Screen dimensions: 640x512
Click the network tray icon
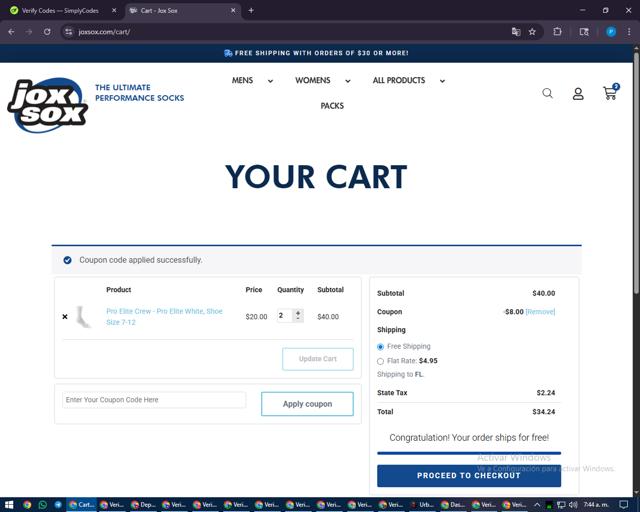[561, 505]
